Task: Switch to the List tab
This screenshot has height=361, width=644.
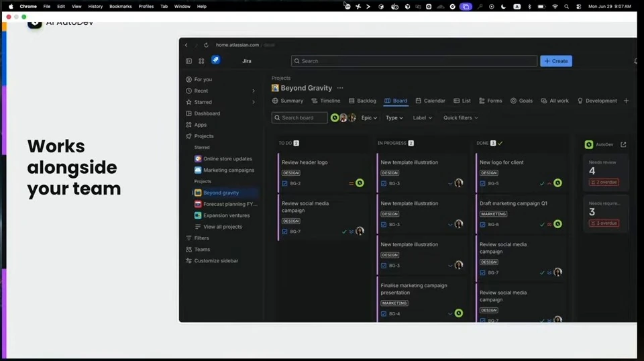Action: [462, 101]
